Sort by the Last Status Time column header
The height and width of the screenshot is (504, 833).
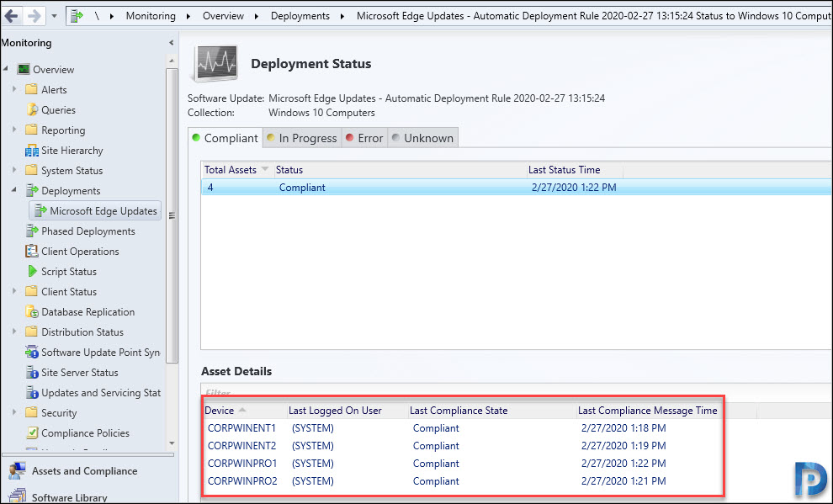[x=574, y=170]
